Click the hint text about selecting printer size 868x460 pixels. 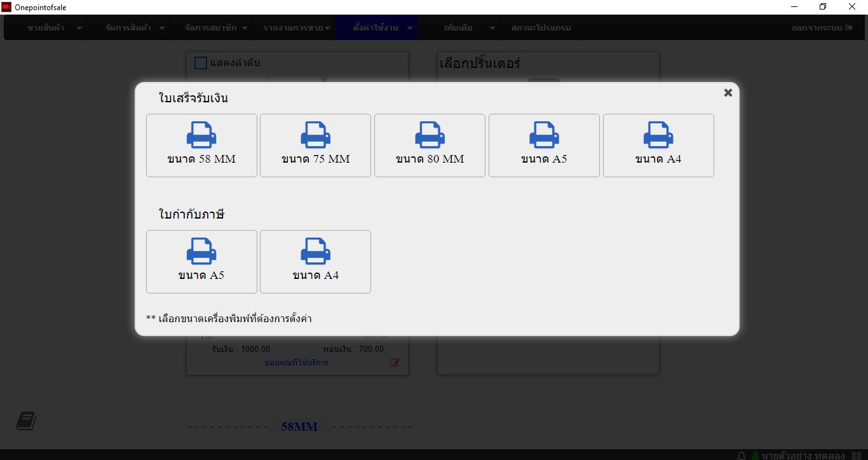coord(229,318)
